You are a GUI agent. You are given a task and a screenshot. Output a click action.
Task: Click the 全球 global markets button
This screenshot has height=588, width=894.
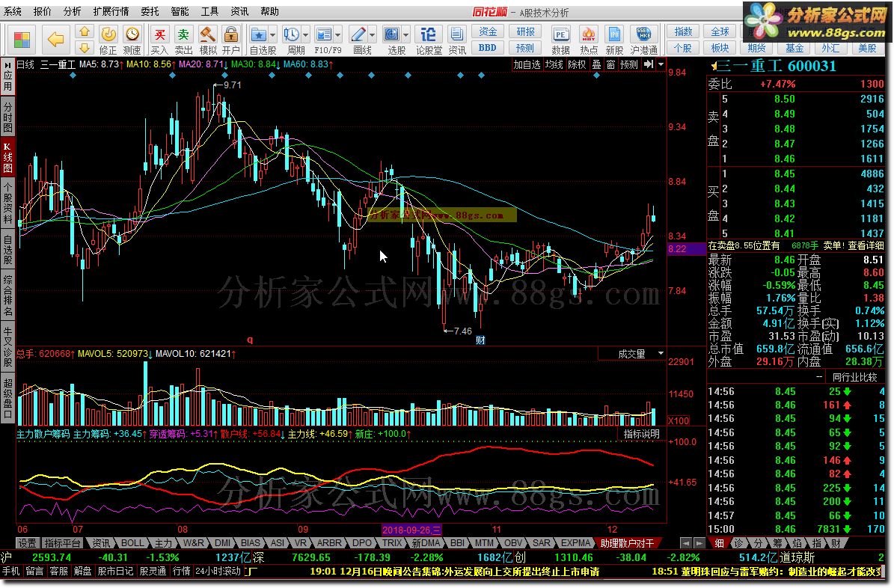pos(720,32)
